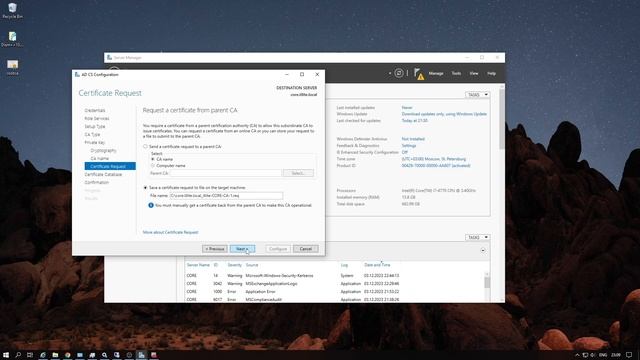Screen dimensions: 640x360
Task: Open Task View on the taskbar
Action: tap(30, 355)
